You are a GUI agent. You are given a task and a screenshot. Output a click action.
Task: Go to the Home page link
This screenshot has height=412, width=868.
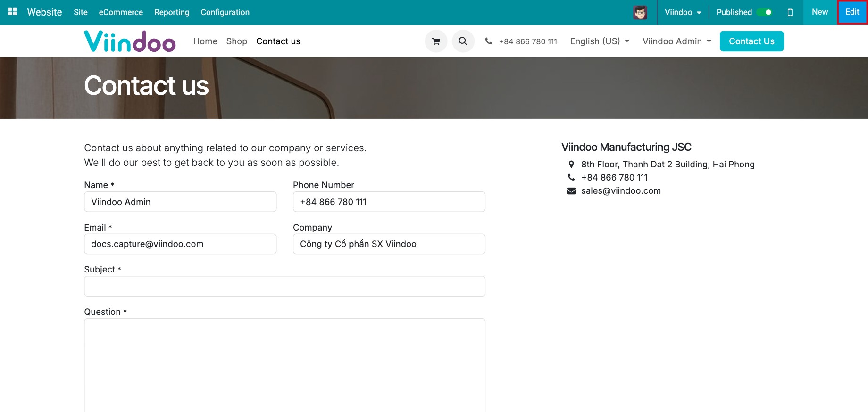point(205,41)
